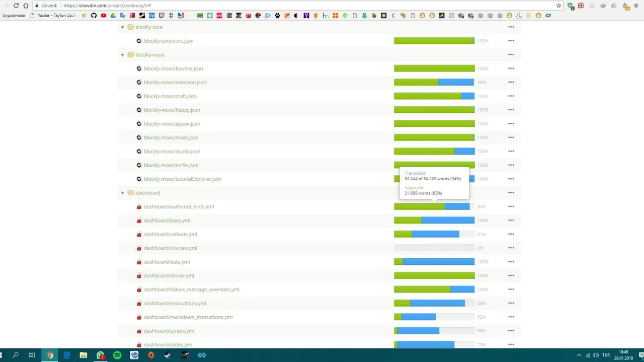Open options menu for dashboard folder
Screen dimensions: 644x362
click(x=511, y=193)
